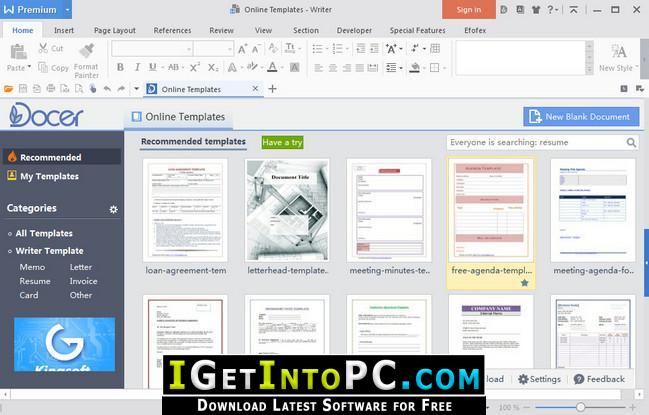
Task: Open the Special Features tab
Action: (x=417, y=30)
